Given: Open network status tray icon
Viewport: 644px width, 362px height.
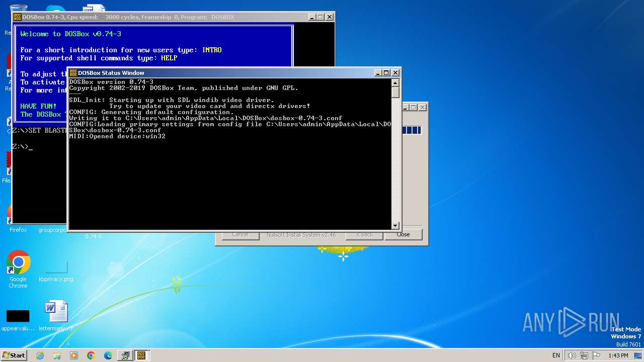Looking at the screenshot, I should pyautogui.click(x=584, y=355).
